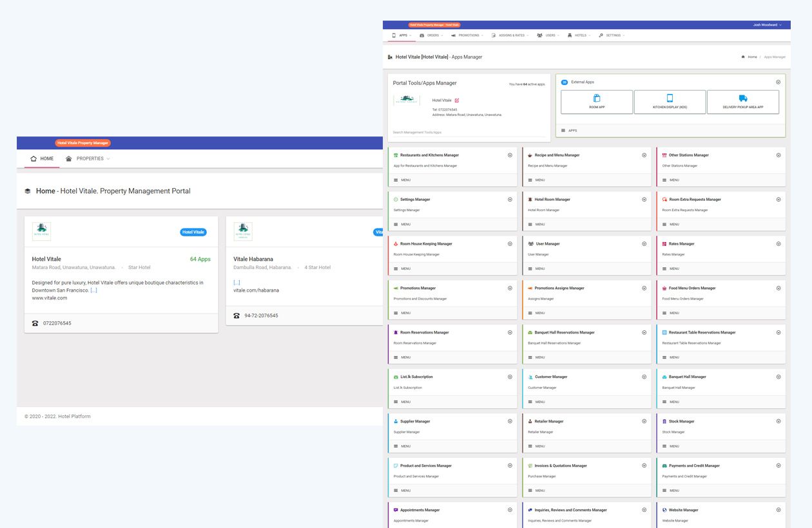Open the Properties dropdown in the Home window
The height and width of the screenshot is (528, 812).
88,158
